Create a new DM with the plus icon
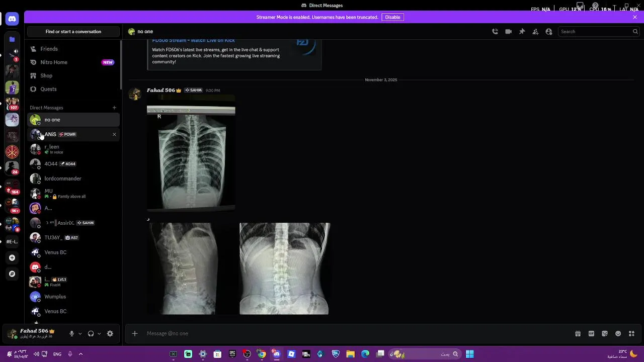This screenshot has height=362, width=644. click(x=114, y=108)
